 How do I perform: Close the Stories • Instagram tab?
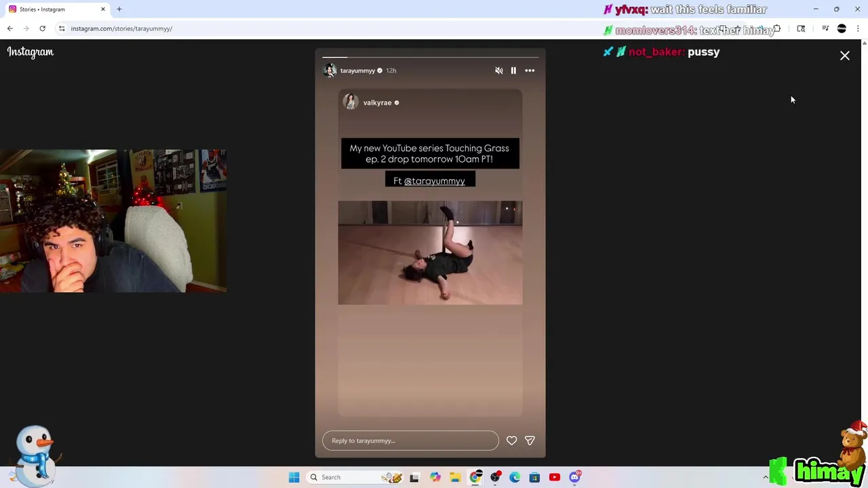click(x=103, y=9)
